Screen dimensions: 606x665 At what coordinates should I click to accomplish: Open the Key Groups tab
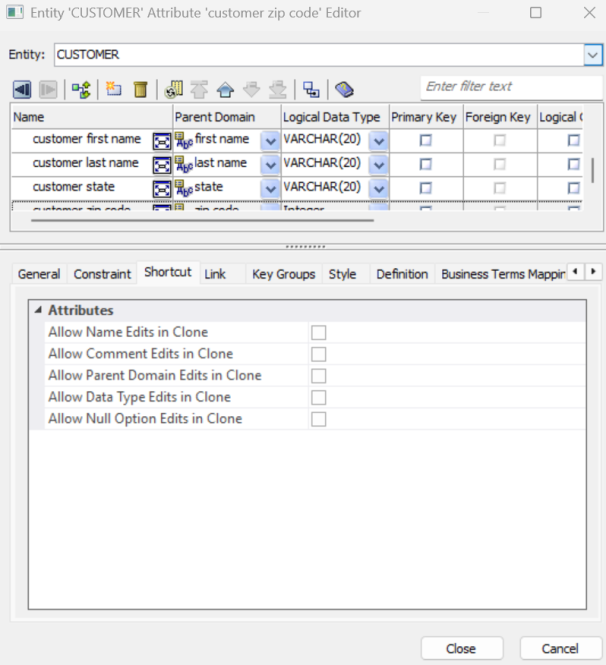pyautogui.click(x=283, y=274)
